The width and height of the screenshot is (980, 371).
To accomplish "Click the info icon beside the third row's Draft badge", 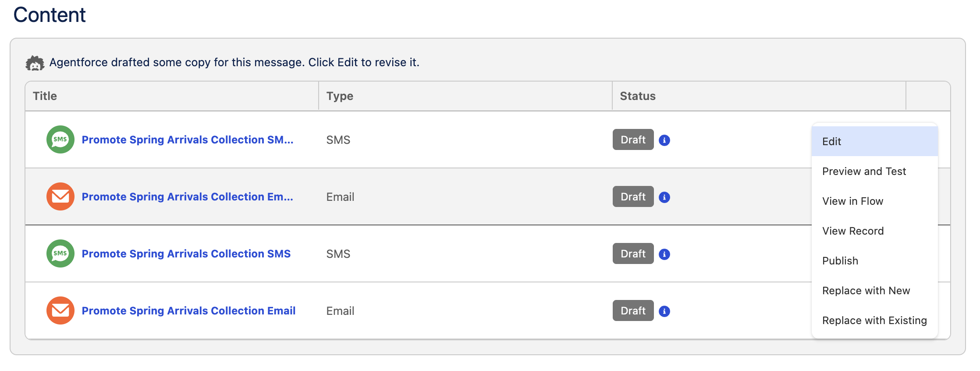I will click(664, 254).
